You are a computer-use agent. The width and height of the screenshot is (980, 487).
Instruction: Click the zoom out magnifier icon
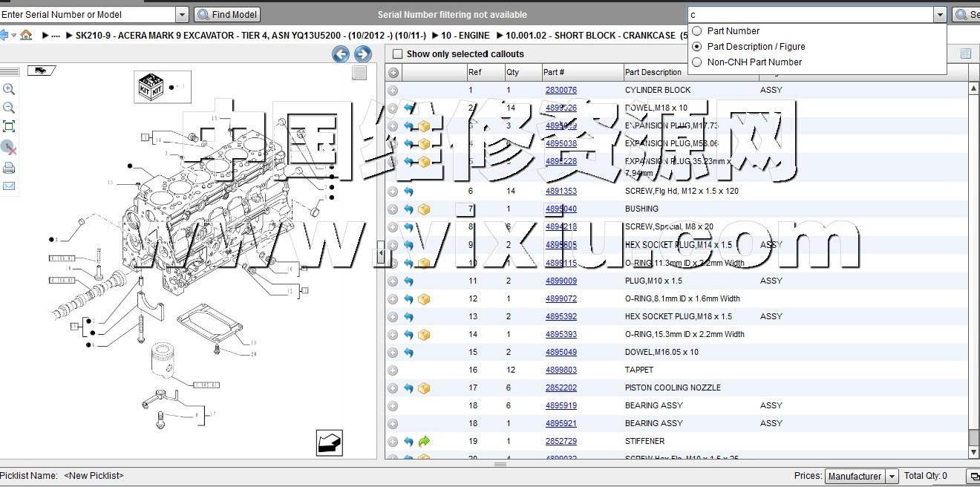pyautogui.click(x=9, y=108)
